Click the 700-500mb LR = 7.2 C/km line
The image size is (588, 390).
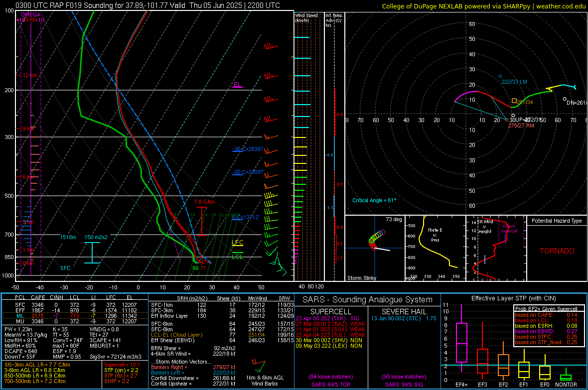coord(35,381)
